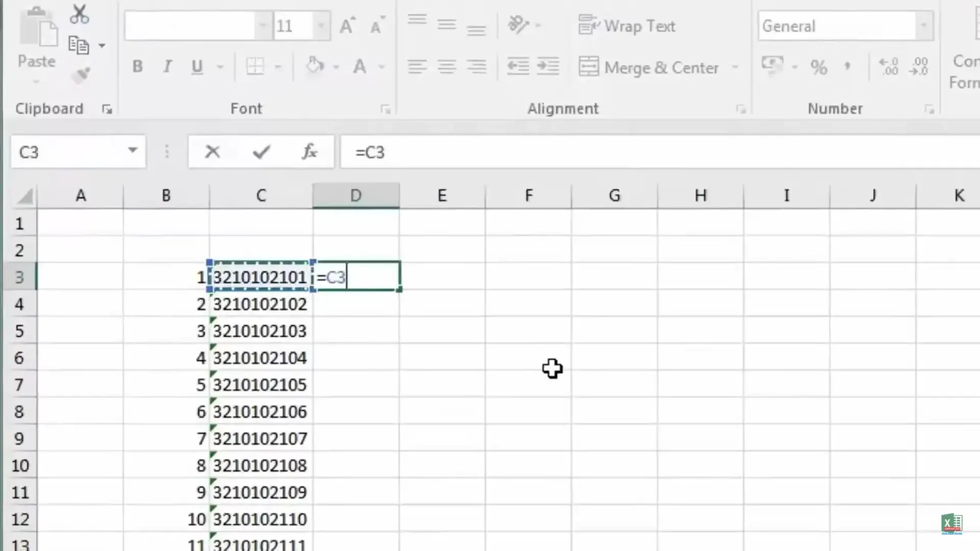The height and width of the screenshot is (551, 980).
Task: Click the Cut scissors icon
Action: [79, 15]
